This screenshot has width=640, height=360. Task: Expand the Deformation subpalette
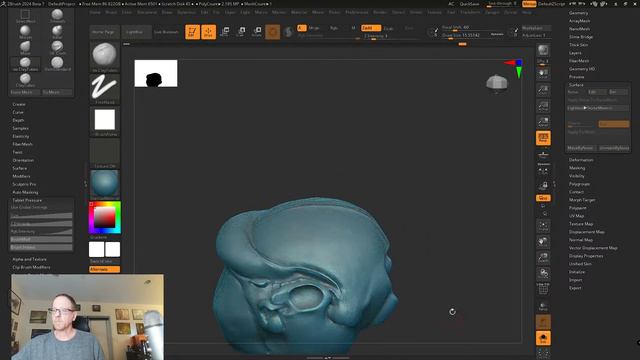581,160
